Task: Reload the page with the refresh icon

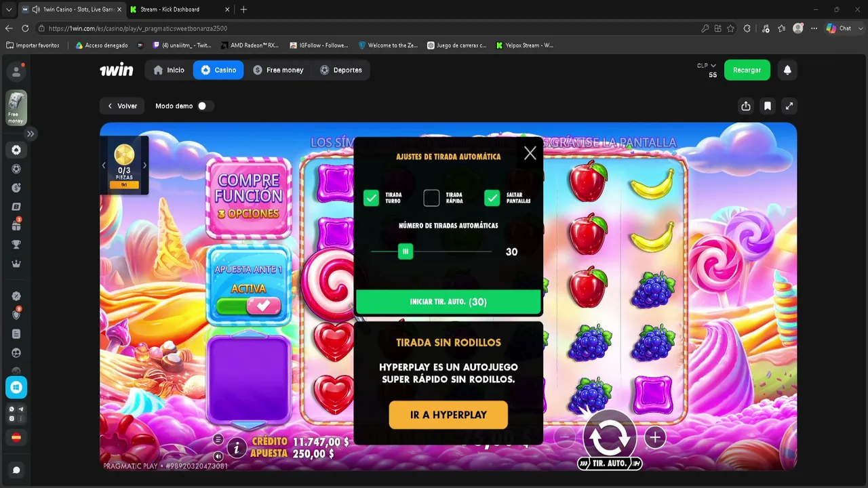Action: coord(25,28)
